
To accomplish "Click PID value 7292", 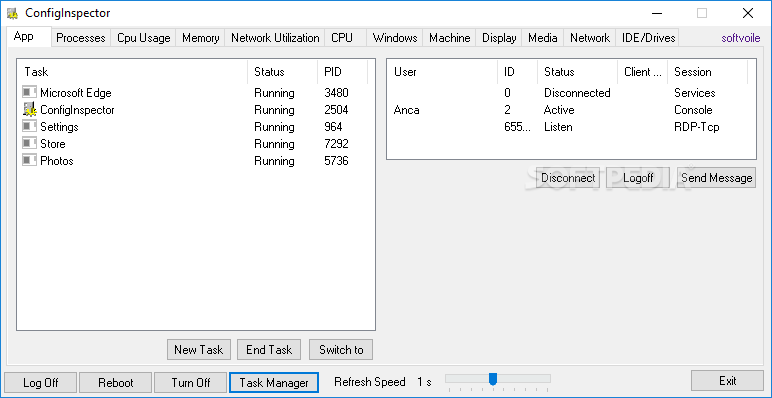I will (x=336, y=144).
